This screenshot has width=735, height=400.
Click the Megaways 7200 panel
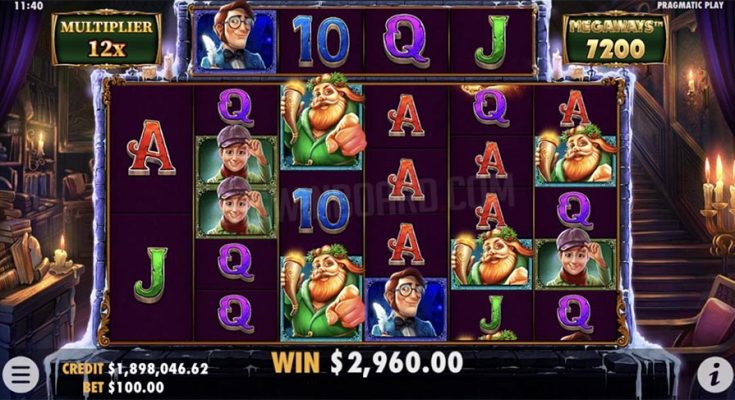point(615,38)
